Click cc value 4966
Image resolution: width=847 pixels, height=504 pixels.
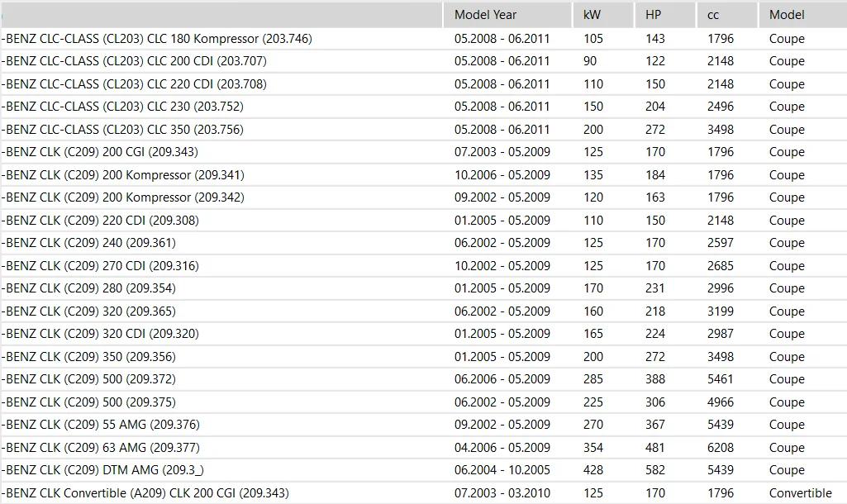pos(721,402)
